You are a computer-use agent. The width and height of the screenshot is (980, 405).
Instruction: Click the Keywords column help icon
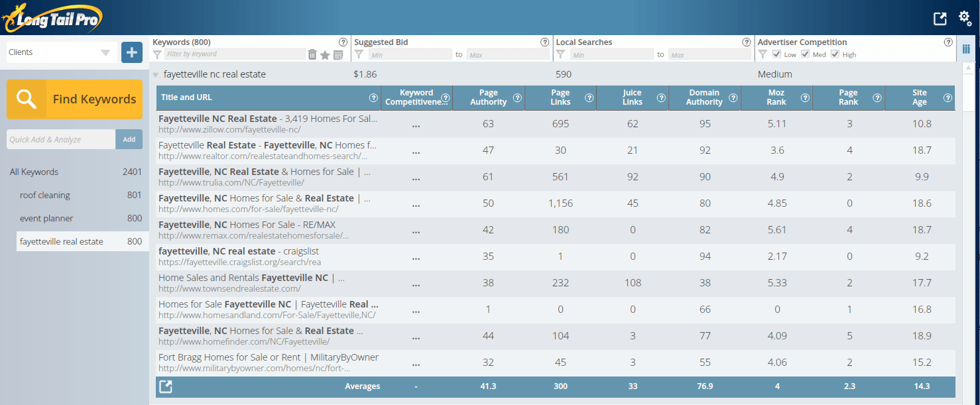coord(343,42)
